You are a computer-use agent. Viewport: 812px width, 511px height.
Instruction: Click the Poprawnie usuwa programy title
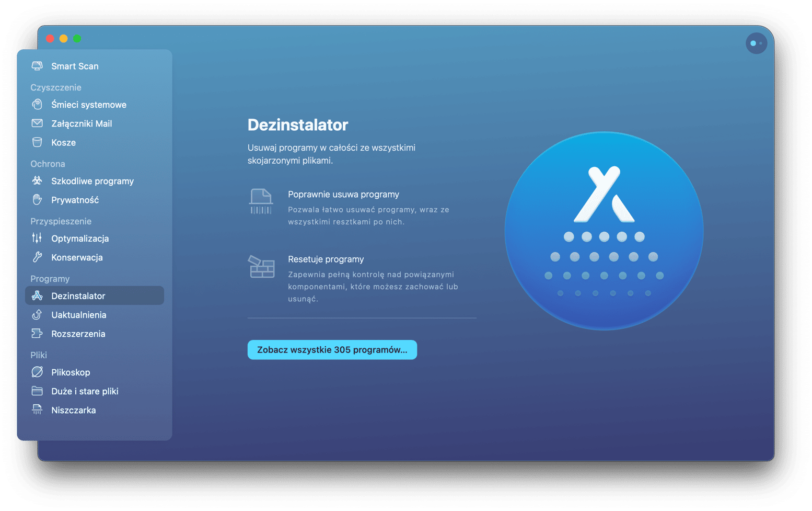point(343,194)
